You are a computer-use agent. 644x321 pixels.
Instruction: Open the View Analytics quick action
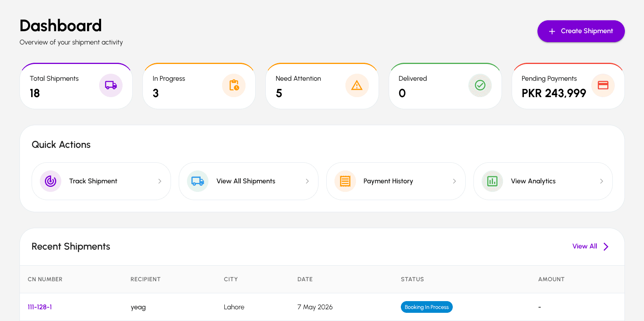coord(543,181)
